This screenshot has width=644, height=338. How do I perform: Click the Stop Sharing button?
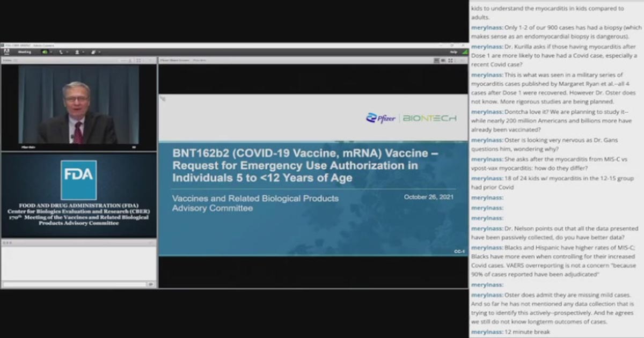pos(437,60)
